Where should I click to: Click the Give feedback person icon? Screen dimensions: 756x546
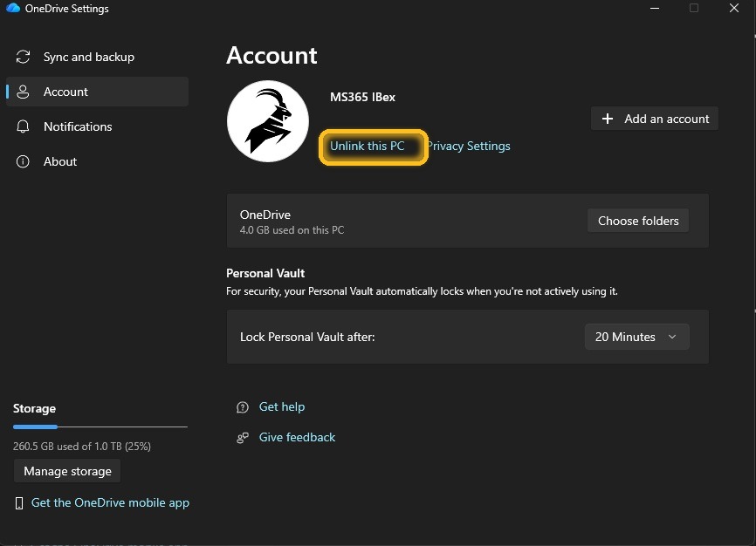point(243,438)
